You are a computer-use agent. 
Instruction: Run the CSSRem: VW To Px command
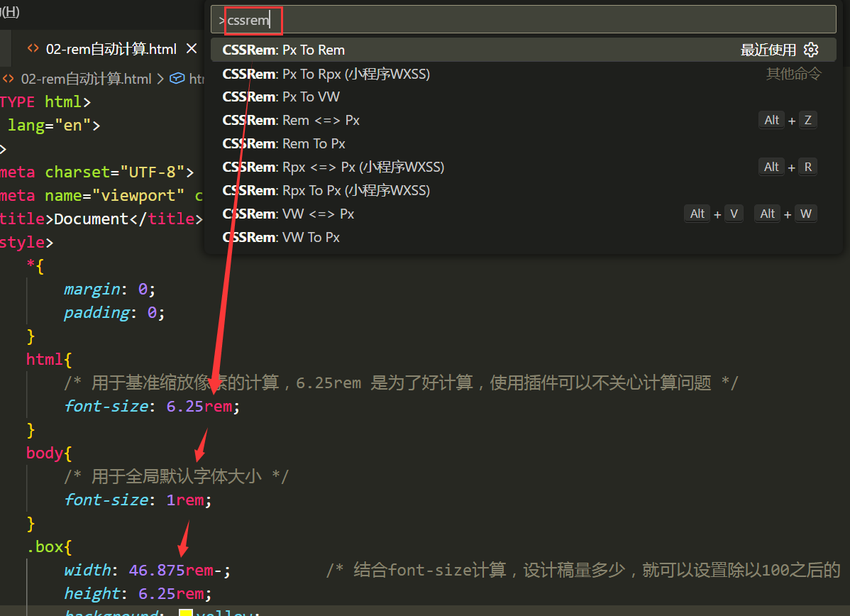[281, 237]
